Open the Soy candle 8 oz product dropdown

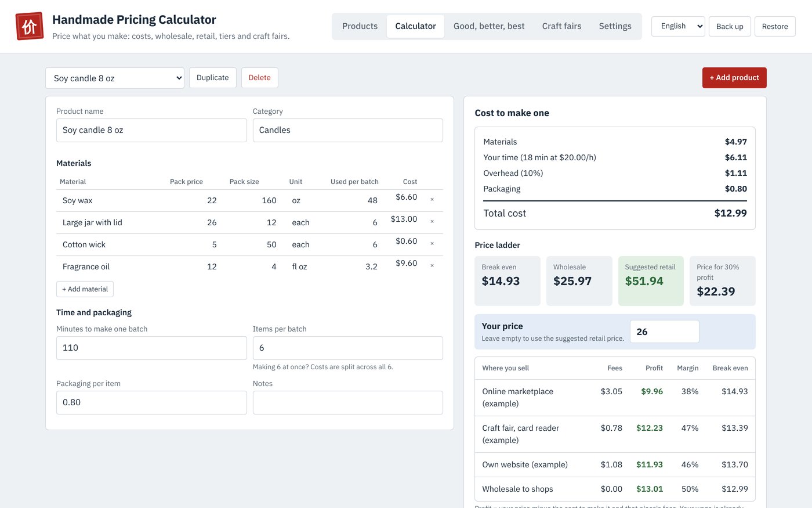[x=115, y=78]
